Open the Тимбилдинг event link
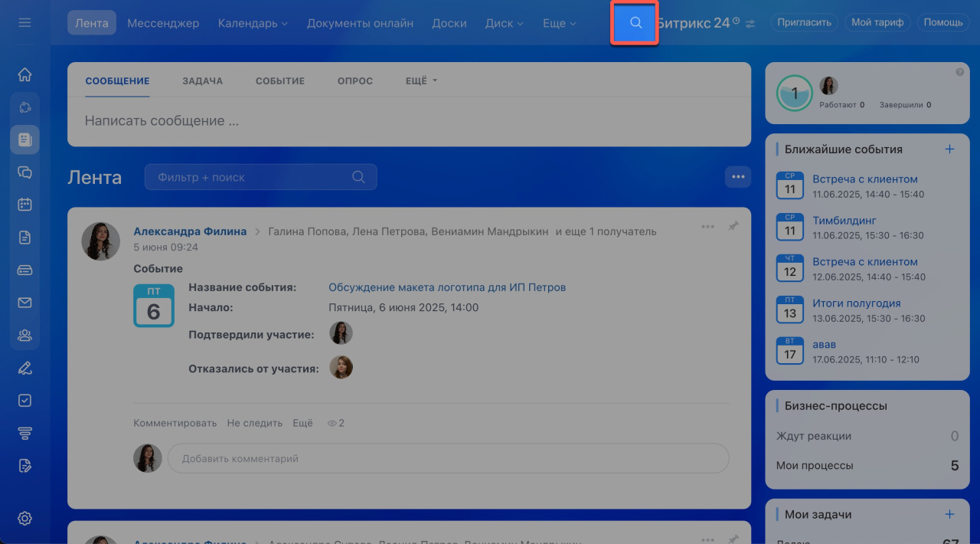The width and height of the screenshot is (980, 544). tap(844, 220)
